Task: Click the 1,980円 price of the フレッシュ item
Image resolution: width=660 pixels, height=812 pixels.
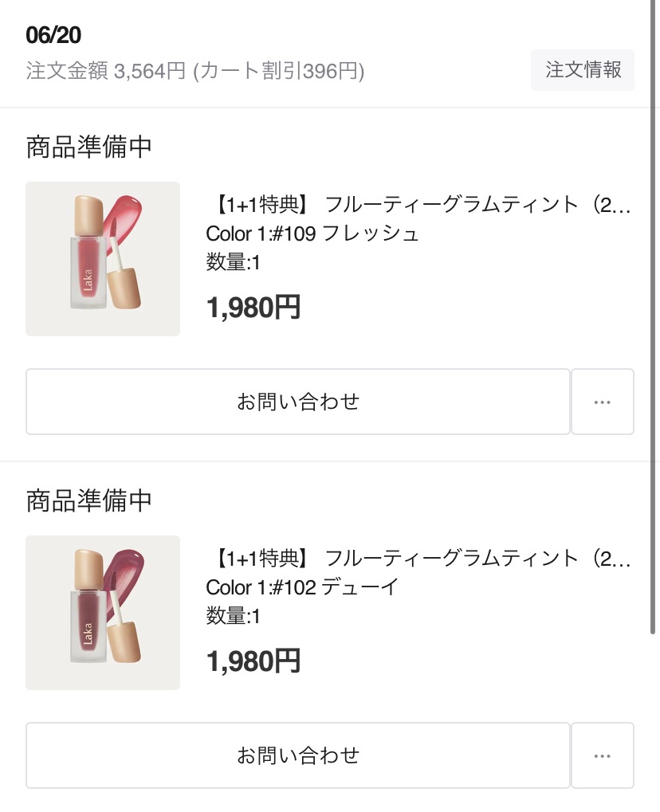Action: [x=253, y=307]
